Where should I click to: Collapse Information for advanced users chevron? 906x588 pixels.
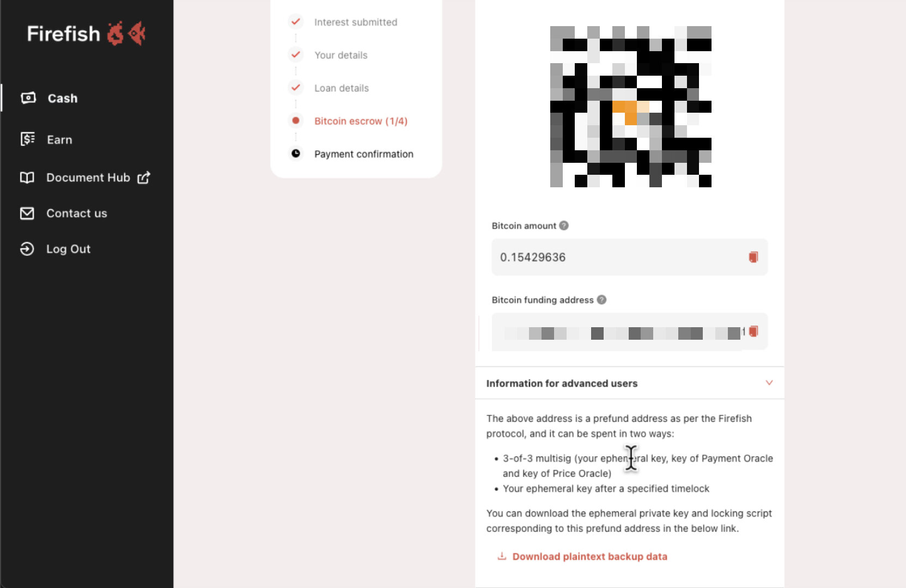click(769, 383)
